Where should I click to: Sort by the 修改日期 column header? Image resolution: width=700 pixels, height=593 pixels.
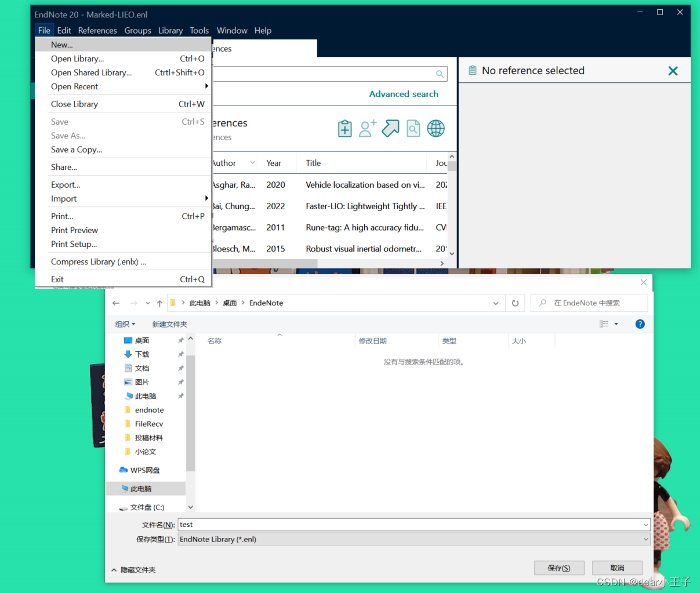tap(373, 341)
